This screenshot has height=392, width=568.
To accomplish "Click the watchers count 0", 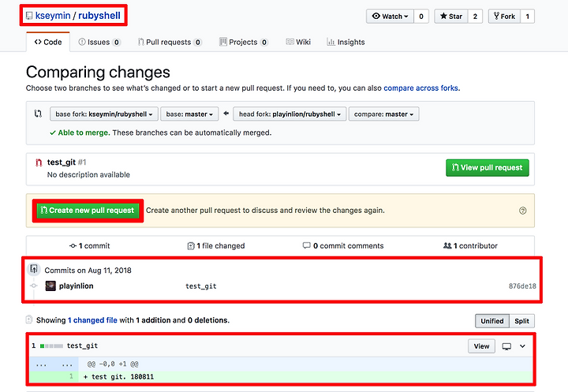I will pyautogui.click(x=421, y=17).
